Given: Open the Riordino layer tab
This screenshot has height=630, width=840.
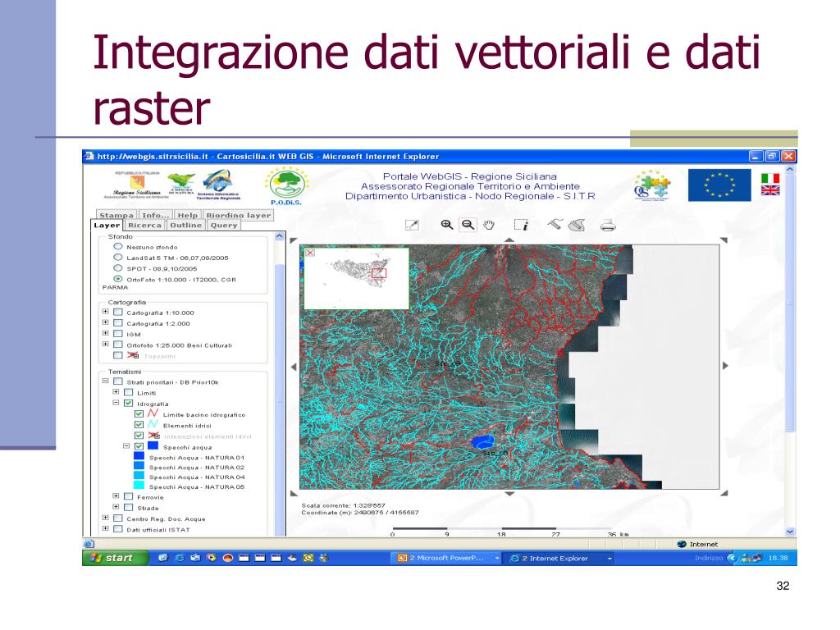Looking at the screenshot, I should tap(239, 215).
